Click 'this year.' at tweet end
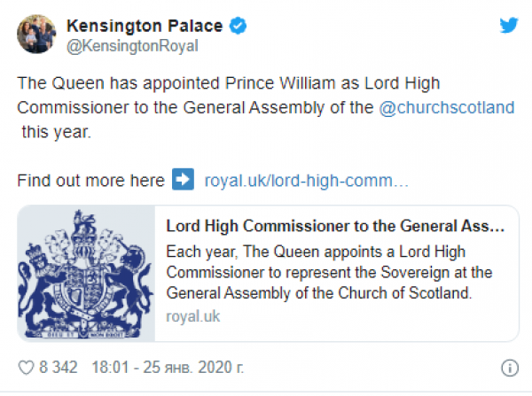The image size is (532, 396). click(x=57, y=132)
